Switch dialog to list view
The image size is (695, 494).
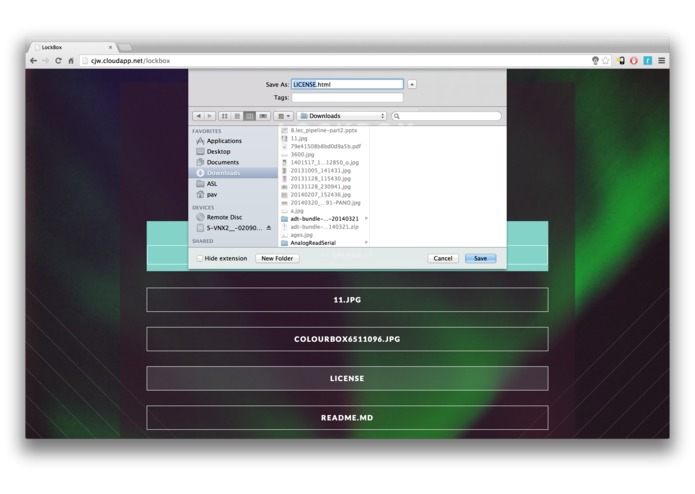[x=237, y=116]
